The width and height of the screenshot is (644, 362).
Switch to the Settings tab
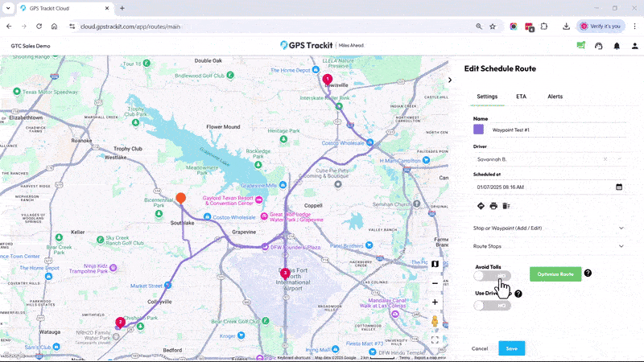(487, 97)
